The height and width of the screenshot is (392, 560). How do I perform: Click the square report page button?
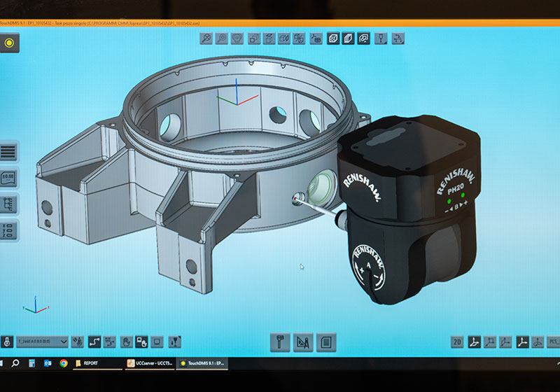pyautogui.click(x=326, y=342)
